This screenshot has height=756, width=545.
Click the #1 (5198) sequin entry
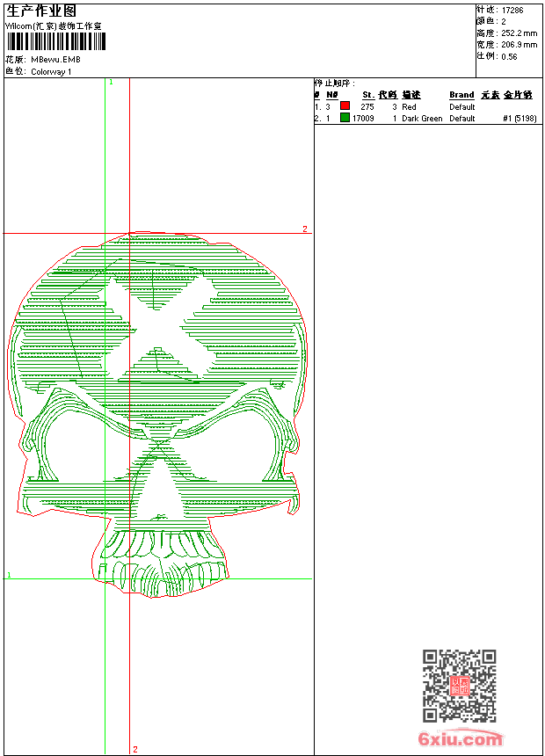(x=520, y=118)
